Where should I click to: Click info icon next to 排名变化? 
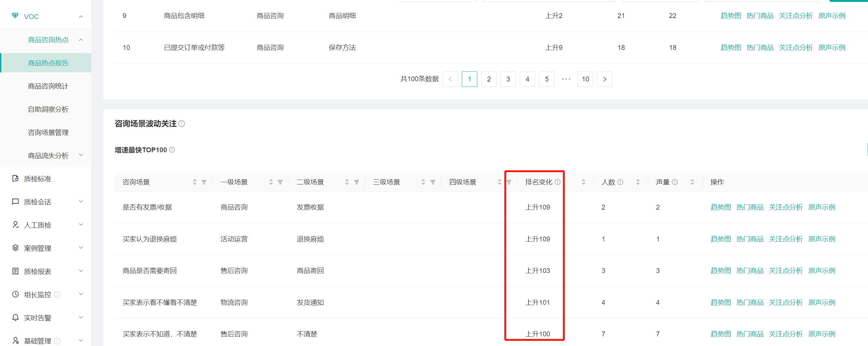[x=558, y=182]
